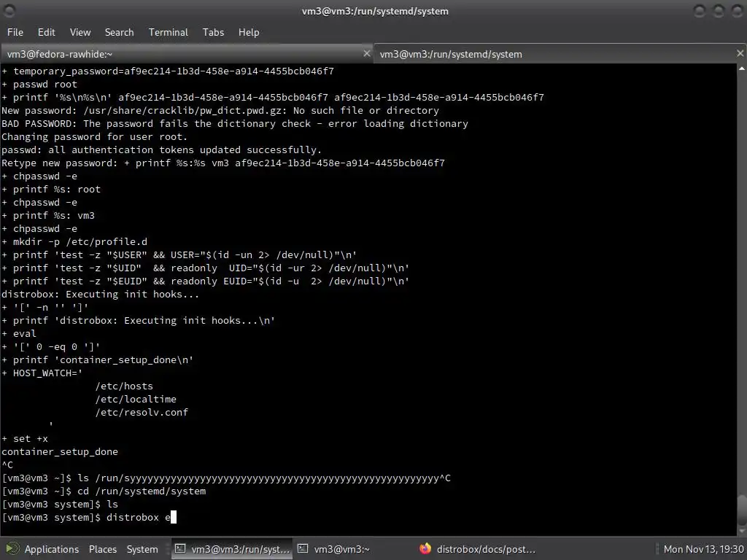747x560 pixels.
Task: Click the 'distrobox e' command prompt line
Action: [89, 517]
